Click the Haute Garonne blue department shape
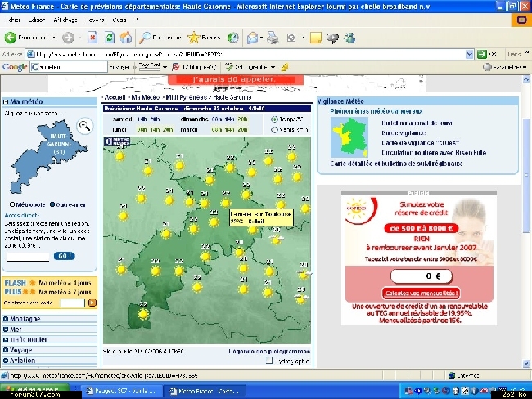Screen dimensions: 532x399 click(x=49, y=158)
